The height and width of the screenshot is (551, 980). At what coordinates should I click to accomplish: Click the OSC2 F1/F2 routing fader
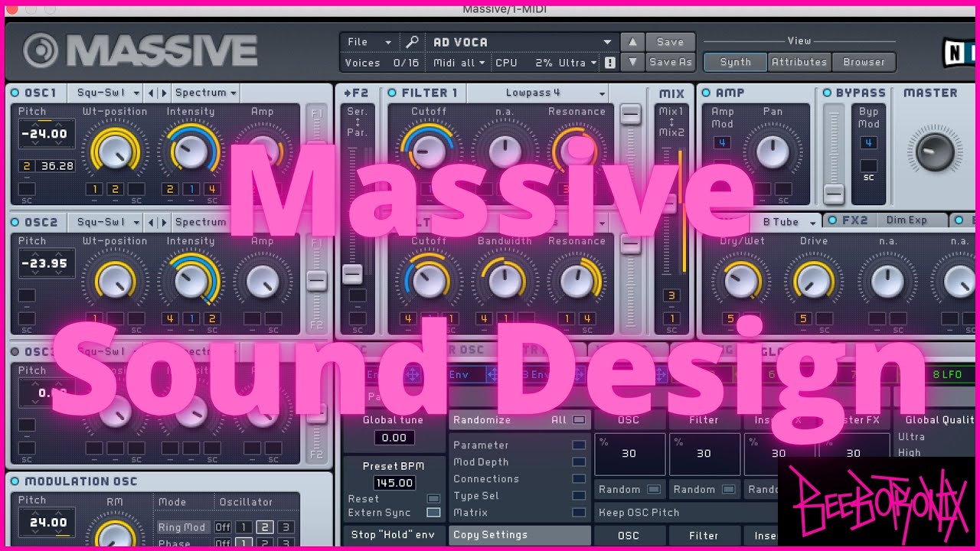317,280
